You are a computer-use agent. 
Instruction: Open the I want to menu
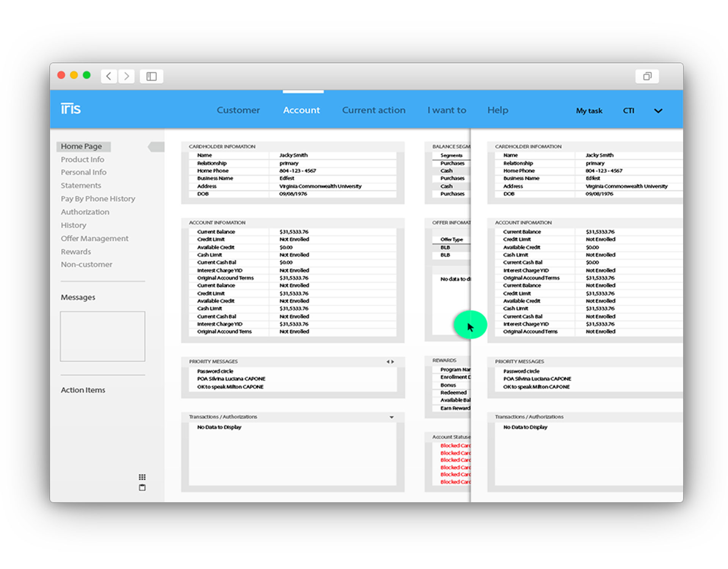click(447, 110)
